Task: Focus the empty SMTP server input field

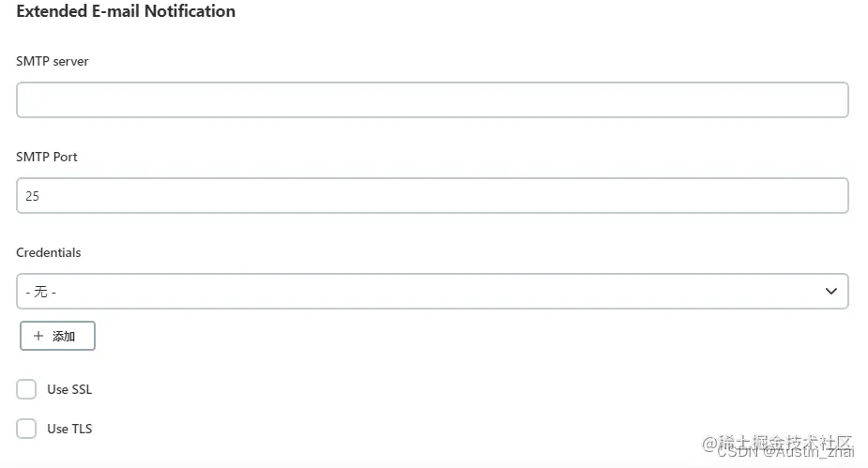Action: 433,100
